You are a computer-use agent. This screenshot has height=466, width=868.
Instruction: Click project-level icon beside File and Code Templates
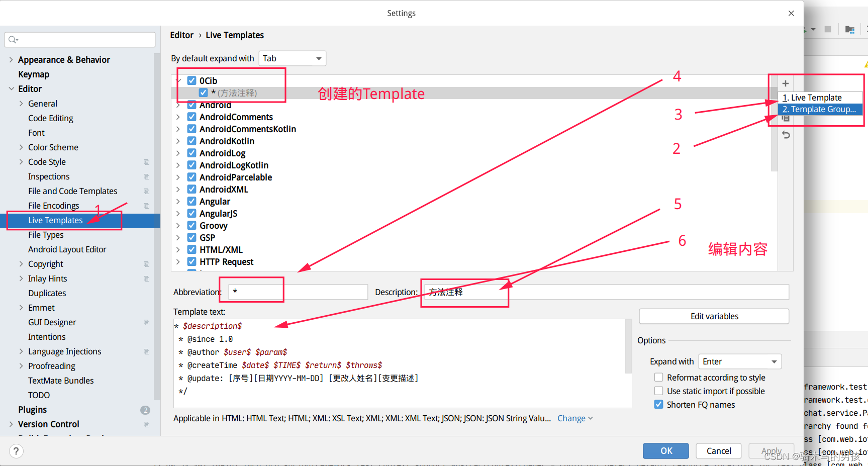click(x=146, y=191)
